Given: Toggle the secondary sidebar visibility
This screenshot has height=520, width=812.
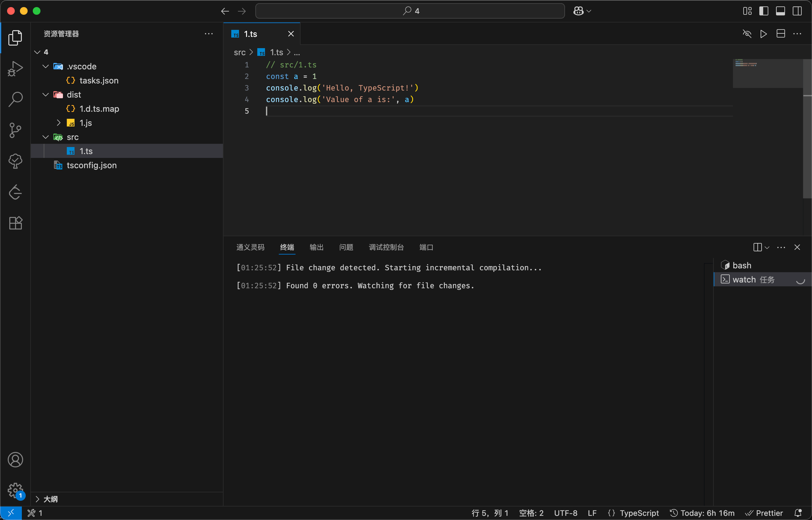Looking at the screenshot, I should pos(797,11).
